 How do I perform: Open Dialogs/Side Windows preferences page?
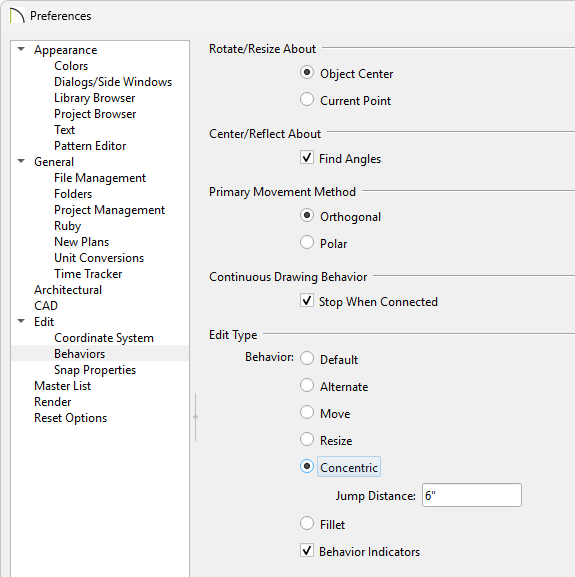(113, 82)
